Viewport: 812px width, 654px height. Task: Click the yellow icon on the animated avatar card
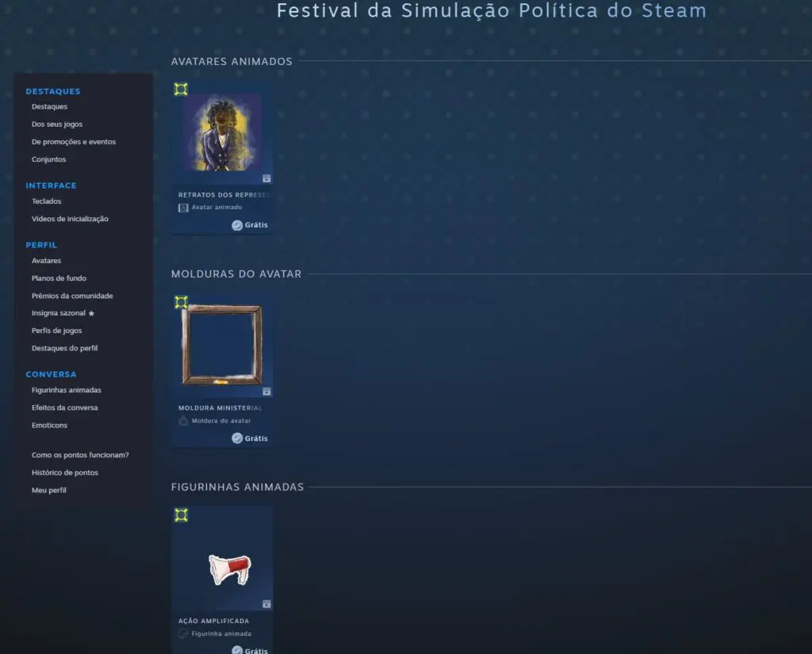pyautogui.click(x=181, y=89)
